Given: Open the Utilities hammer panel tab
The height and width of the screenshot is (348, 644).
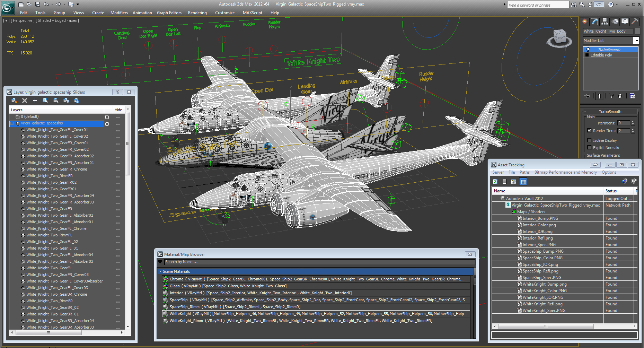Looking at the screenshot, I should 635,21.
